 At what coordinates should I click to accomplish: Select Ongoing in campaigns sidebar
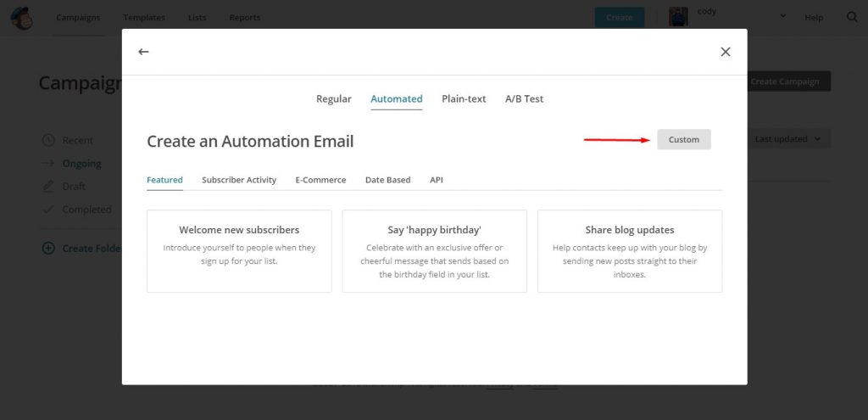pyautogui.click(x=81, y=164)
